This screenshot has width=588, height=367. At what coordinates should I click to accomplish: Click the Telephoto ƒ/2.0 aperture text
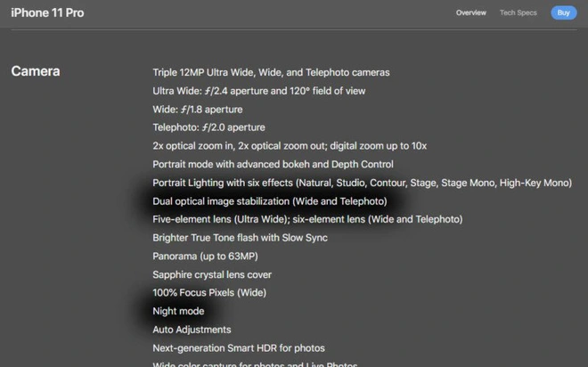pos(208,127)
